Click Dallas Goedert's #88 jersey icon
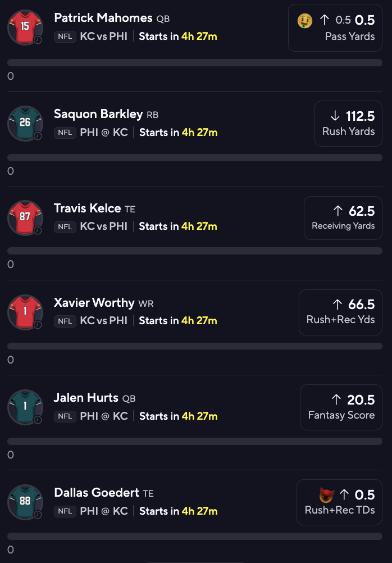Viewport: 392px width, 563px height. 25,502
